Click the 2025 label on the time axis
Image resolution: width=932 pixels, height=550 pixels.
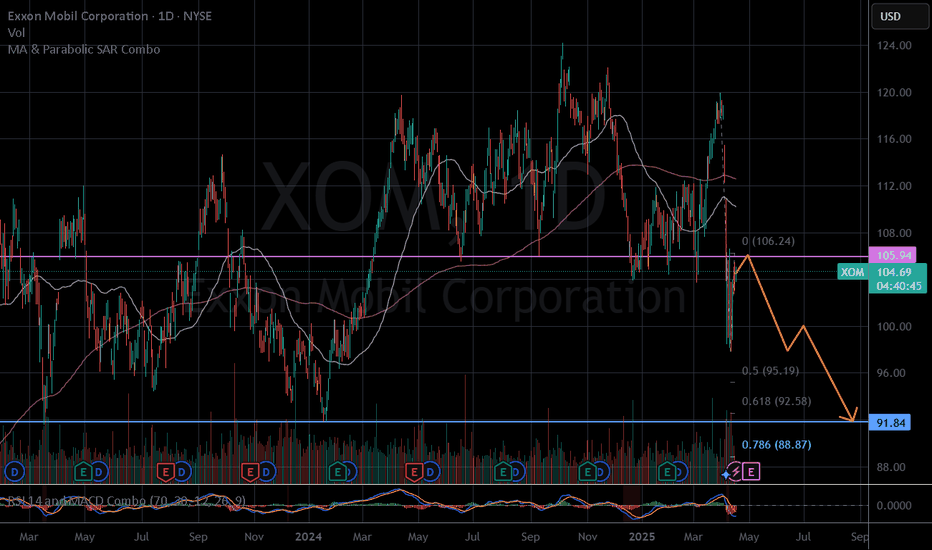642,537
